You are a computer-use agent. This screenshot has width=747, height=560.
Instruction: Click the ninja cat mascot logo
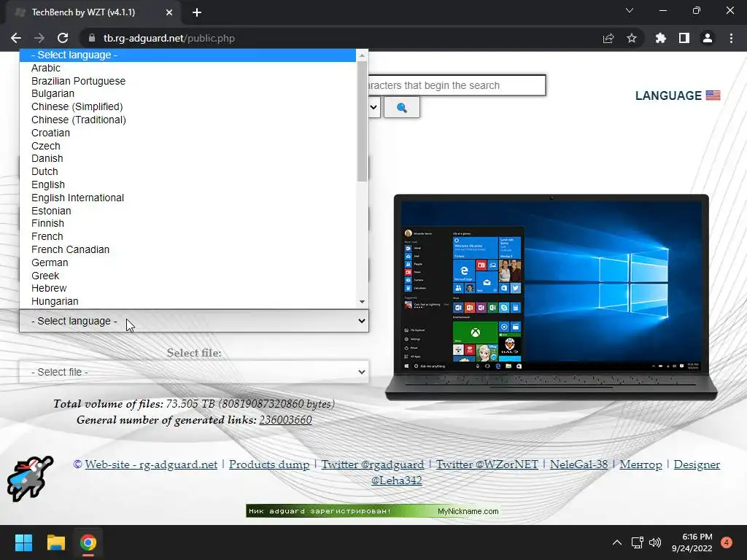[30, 478]
